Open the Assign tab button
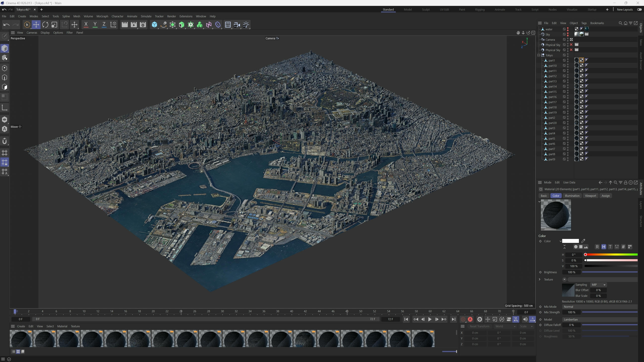 click(606, 196)
